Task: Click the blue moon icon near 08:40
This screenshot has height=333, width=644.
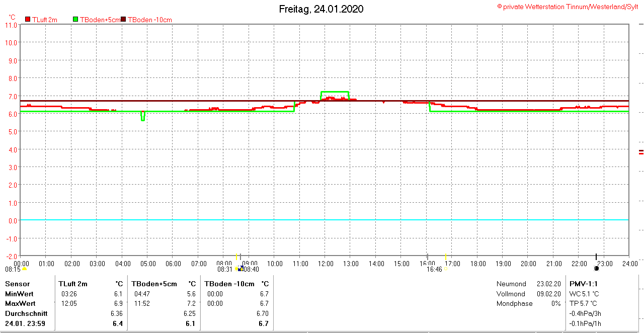Action: (241, 269)
